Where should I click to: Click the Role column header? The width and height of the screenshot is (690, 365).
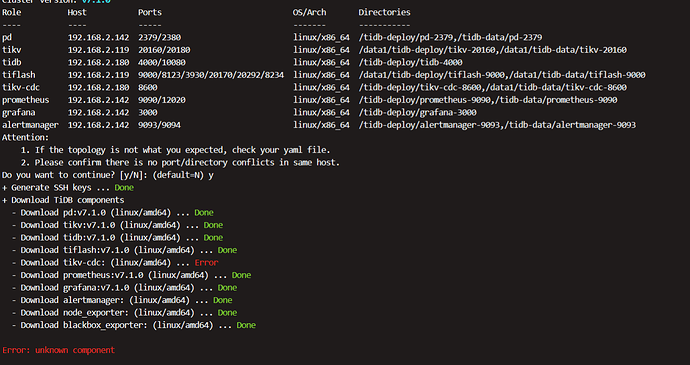coord(11,12)
